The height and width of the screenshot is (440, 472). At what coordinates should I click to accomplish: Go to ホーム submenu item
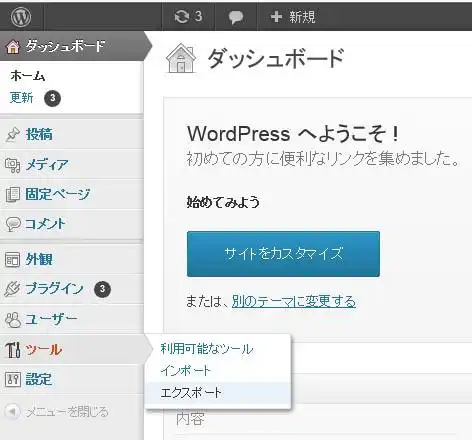(x=28, y=76)
